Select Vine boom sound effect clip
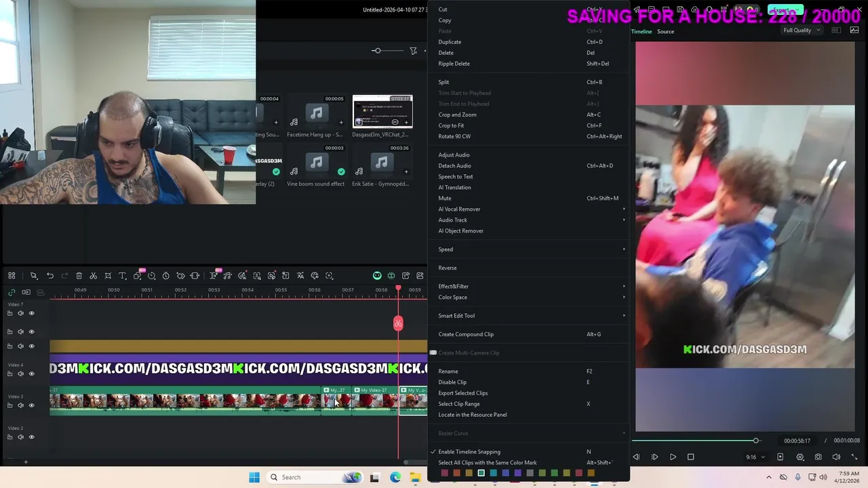 [x=316, y=163]
